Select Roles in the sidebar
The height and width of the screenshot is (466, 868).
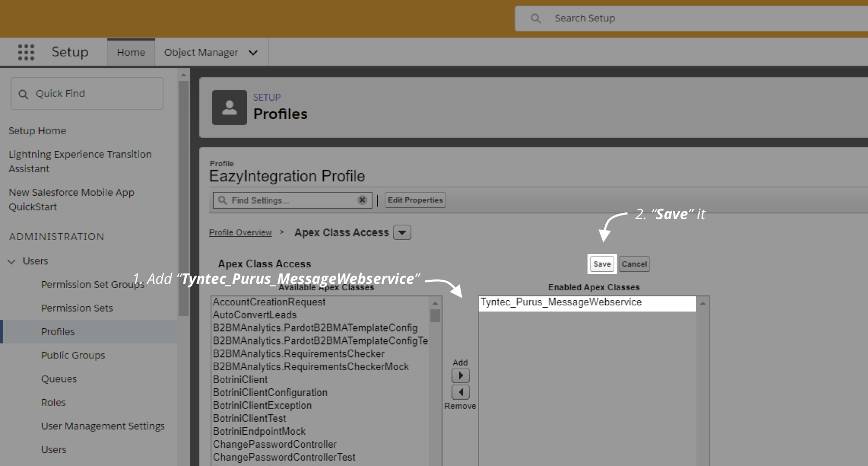(53, 403)
